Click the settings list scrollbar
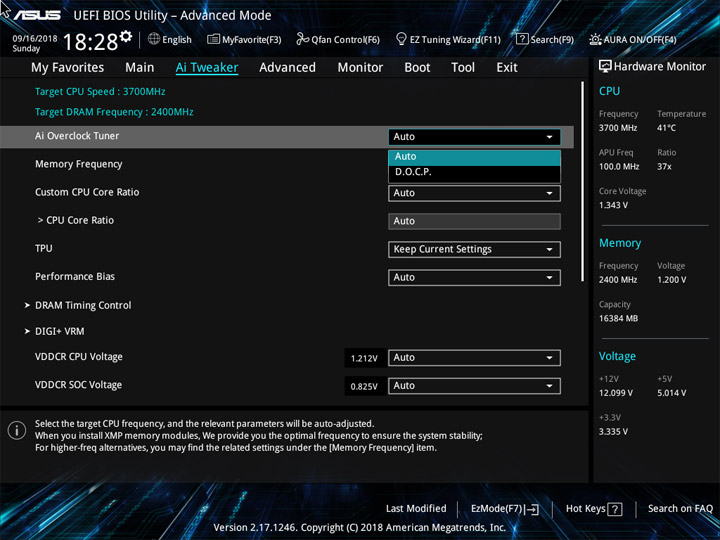This screenshot has width=720, height=540. [x=582, y=181]
